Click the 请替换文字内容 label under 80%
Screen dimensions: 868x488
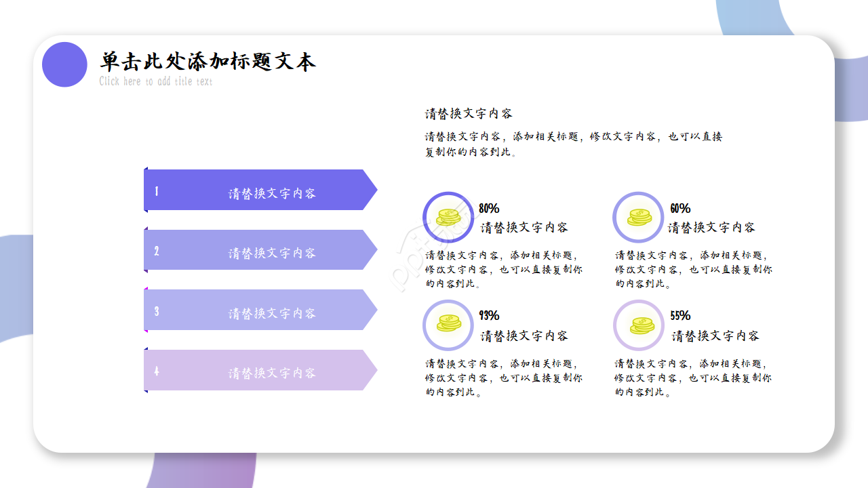524,227
